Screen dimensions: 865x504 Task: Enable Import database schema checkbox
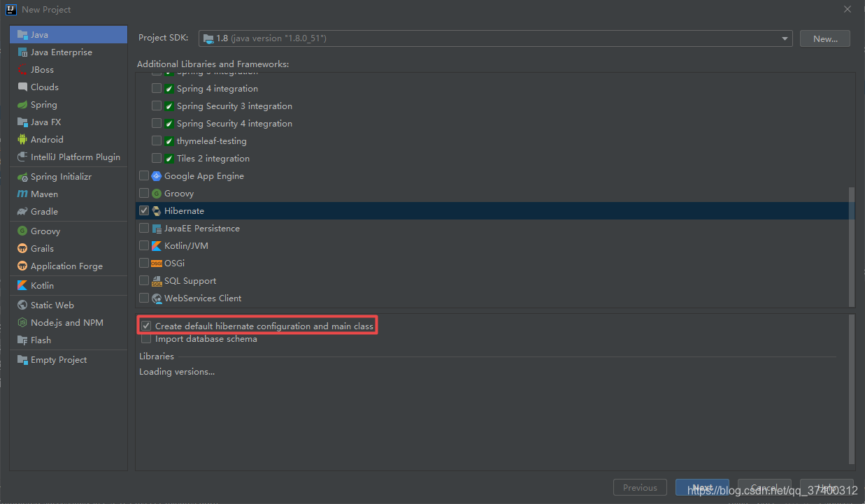tap(146, 338)
